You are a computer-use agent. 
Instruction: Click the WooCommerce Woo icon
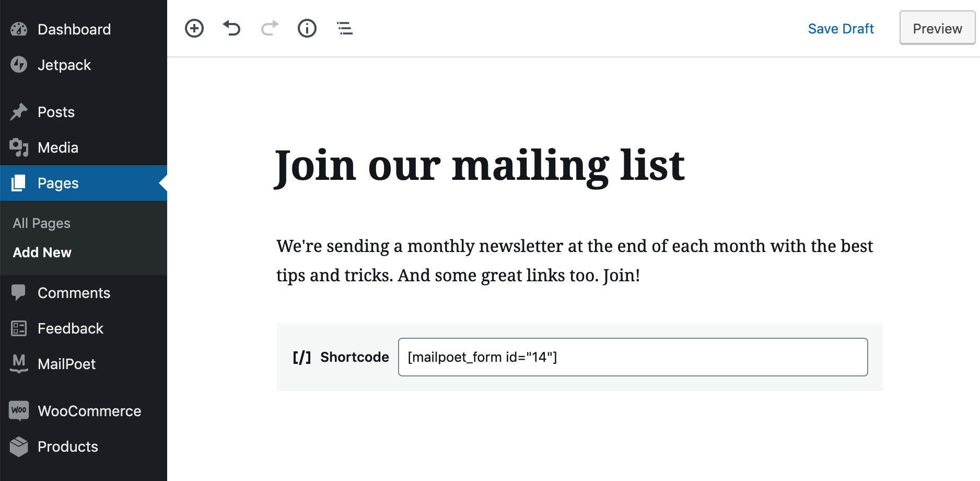point(19,411)
